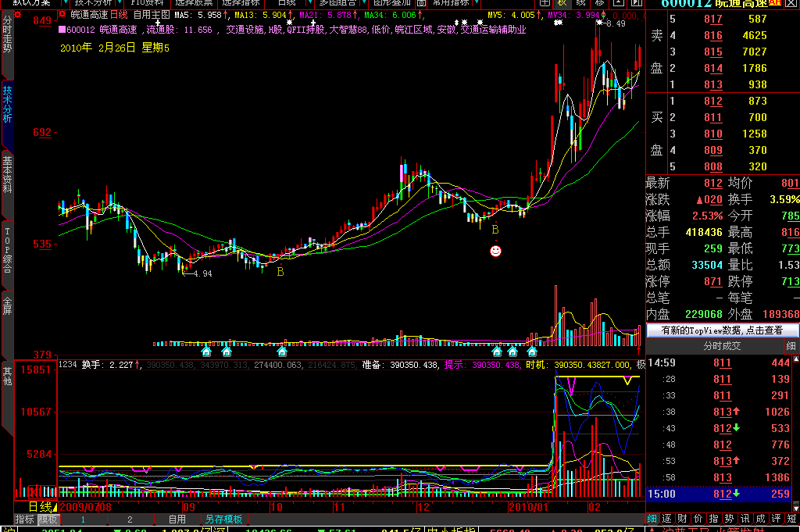Select the 指标 tab at the bottom

(24, 520)
